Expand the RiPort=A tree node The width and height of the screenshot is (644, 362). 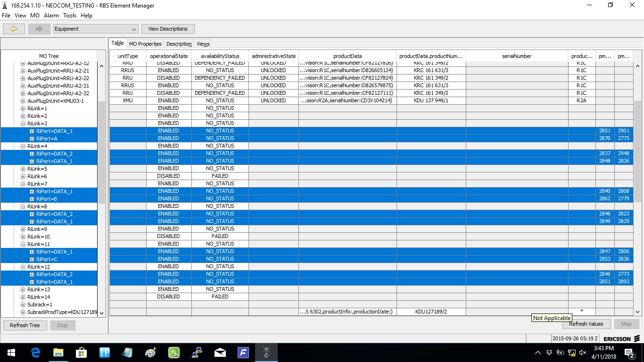(32, 139)
